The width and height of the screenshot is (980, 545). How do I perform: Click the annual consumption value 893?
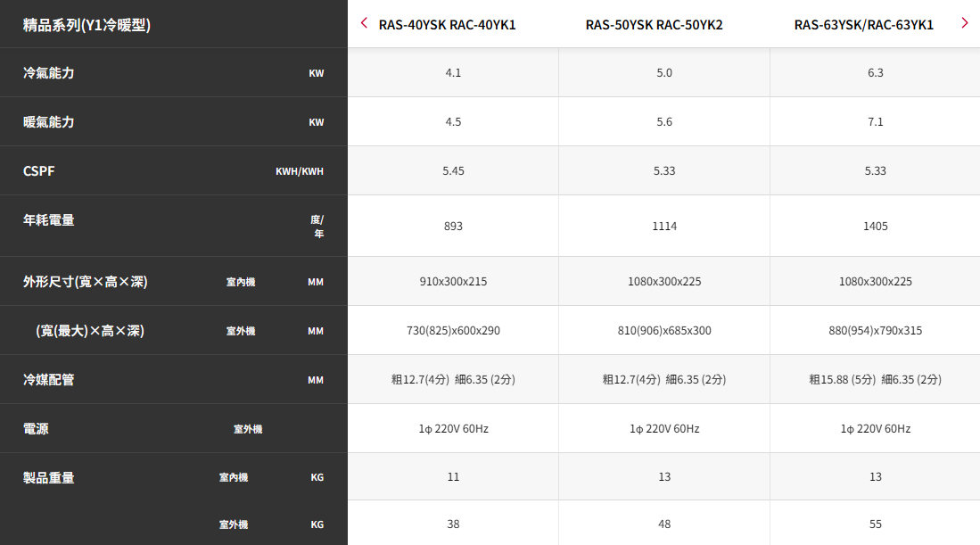point(453,227)
